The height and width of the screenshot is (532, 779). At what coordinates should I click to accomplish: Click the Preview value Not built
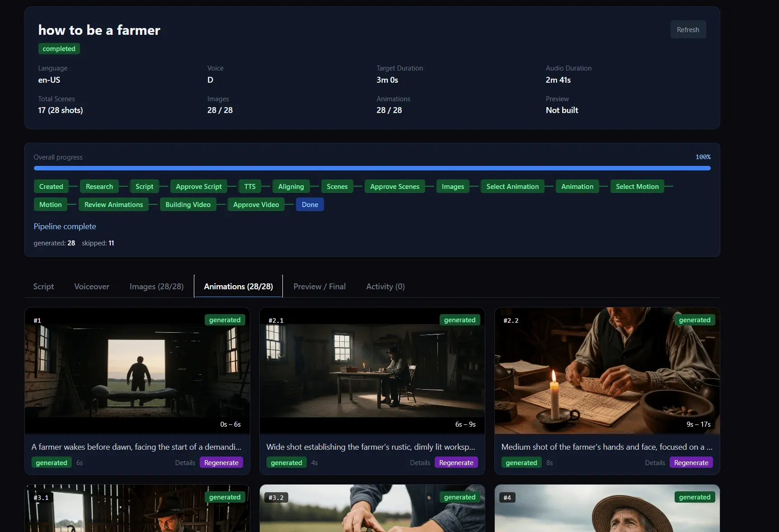point(562,110)
